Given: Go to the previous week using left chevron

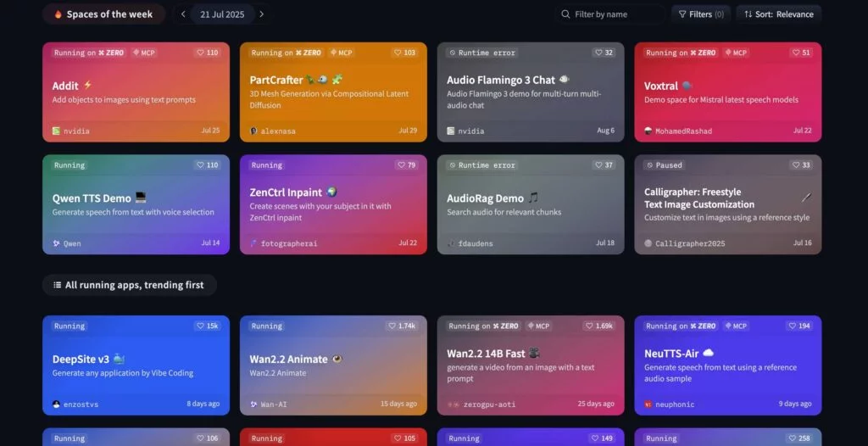Looking at the screenshot, I should (183, 14).
